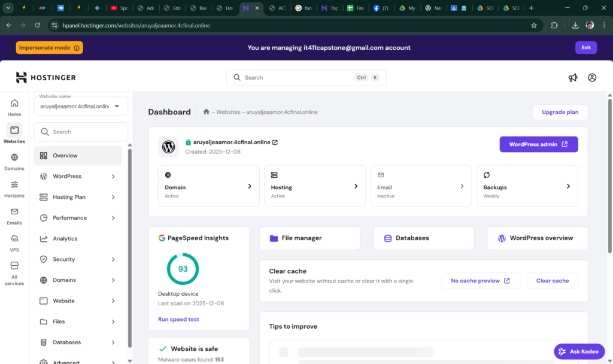Open Emails from the left rail
Image resolution: width=613 pixels, height=364 pixels.
14,216
